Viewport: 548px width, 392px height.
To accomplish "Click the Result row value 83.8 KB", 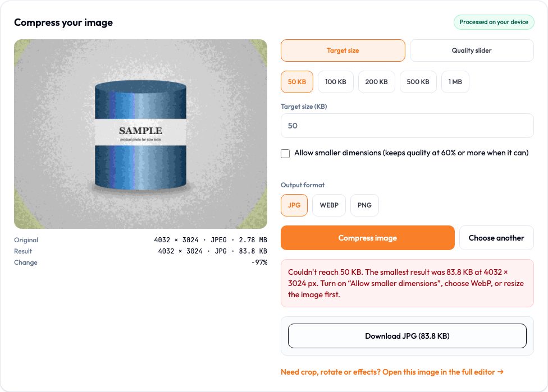I will pyautogui.click(x=253, y=251).
